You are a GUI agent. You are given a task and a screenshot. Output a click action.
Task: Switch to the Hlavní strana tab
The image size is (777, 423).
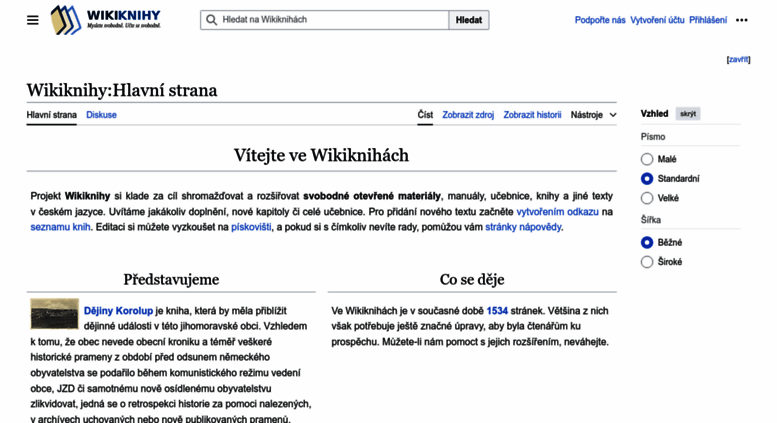[x=52, y=115]
